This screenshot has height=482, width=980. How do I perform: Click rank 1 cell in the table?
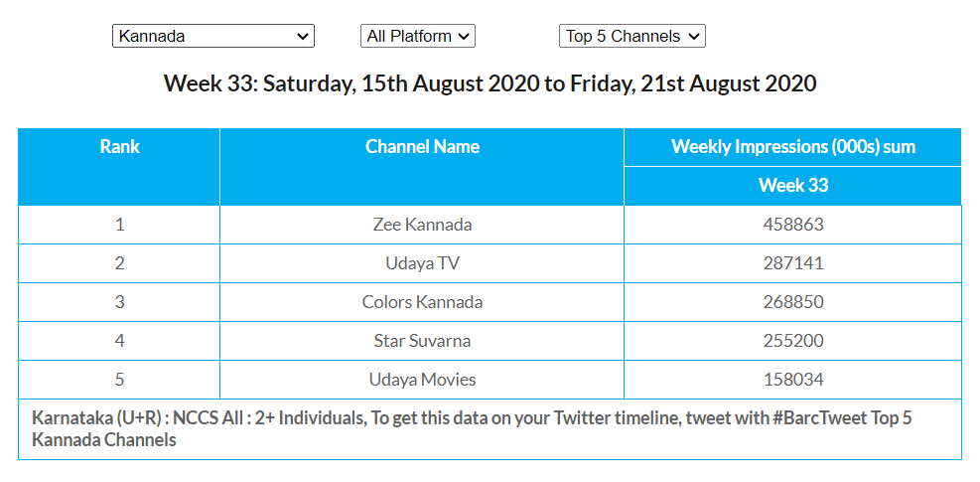pyautogui.click(x=119, y=225)
